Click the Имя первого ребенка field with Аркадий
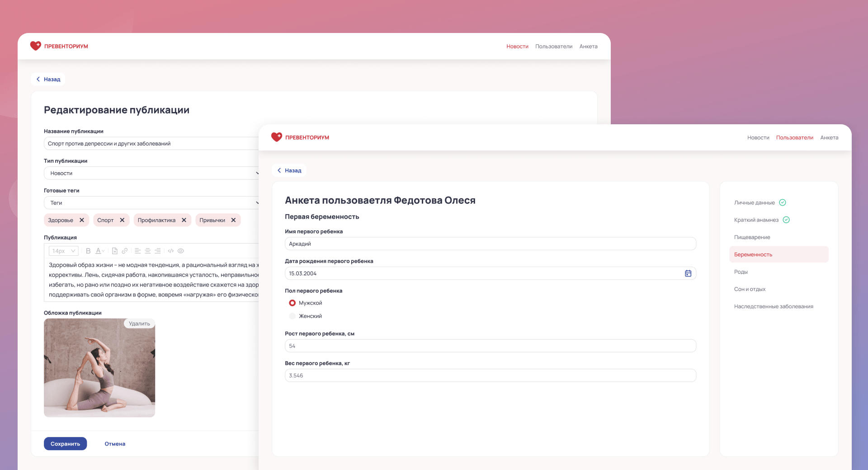Screen dimensions: 868x470 491,244
